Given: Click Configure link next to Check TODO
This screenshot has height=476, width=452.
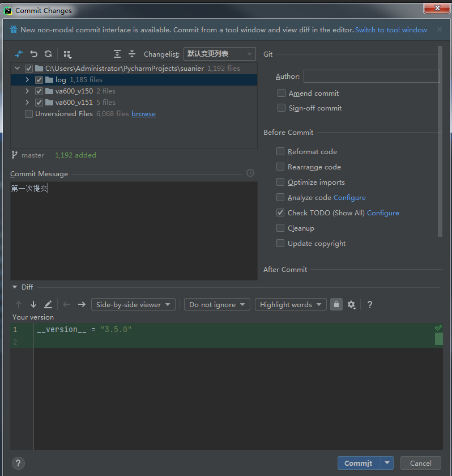Looking at the screenshot, I should [383, 213].
